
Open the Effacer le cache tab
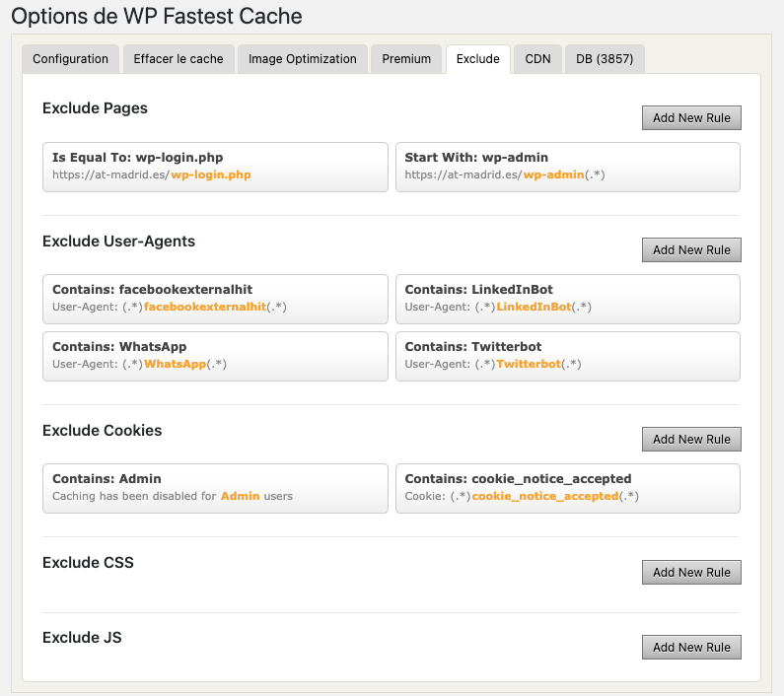[x=178, y=59]
